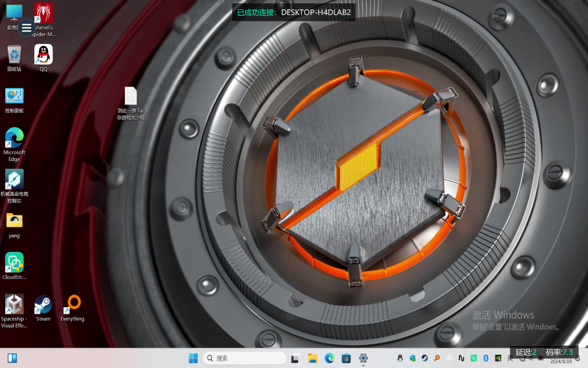588x368 pixels.
Task: Click the taskbar 搜索 search box
Action: [x=244, y=358]
